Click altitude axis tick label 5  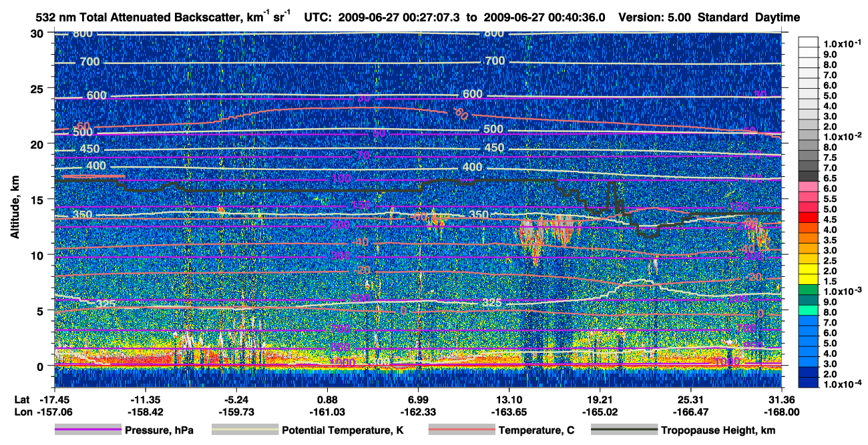coord(40,310)
